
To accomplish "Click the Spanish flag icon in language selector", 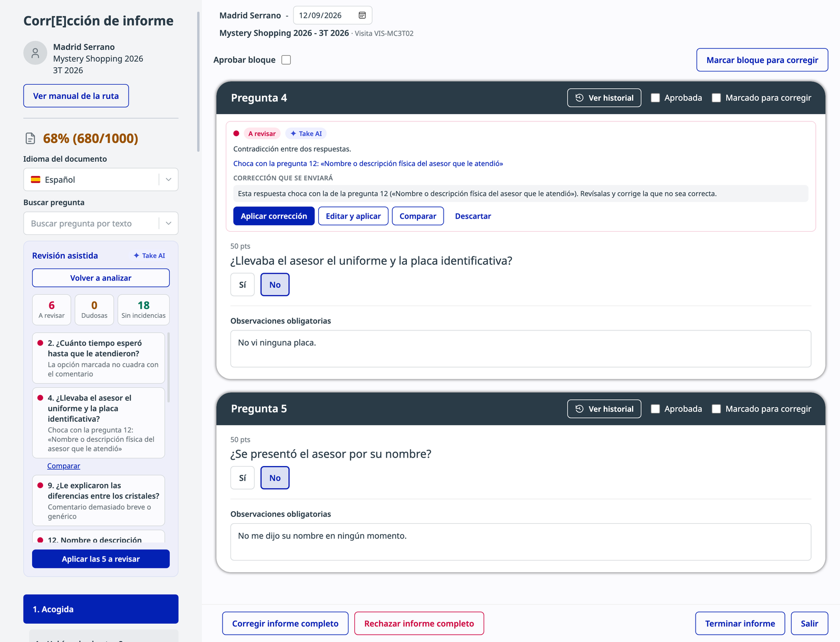I will 36,180.
